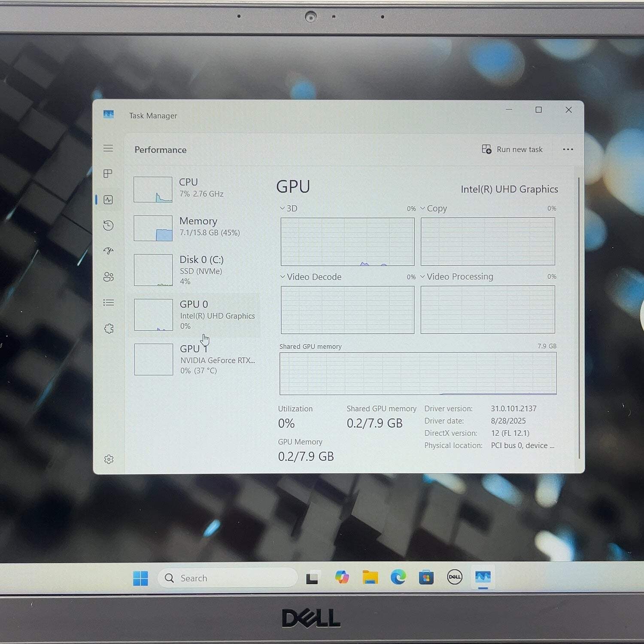Image resolution: width=644 pixels, height=644 pixels.
Task: Open the Users page icon
Action: [x=109, y=277]
